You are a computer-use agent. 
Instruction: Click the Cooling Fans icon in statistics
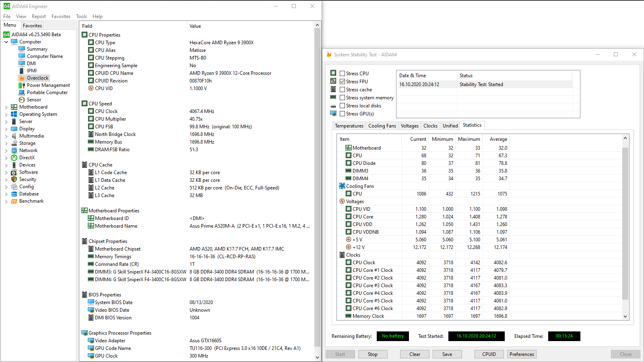[x=342, y=186]
